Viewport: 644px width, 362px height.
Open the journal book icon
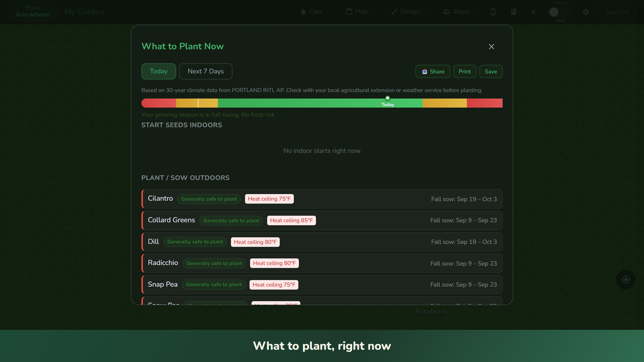(x=513, y=12)
